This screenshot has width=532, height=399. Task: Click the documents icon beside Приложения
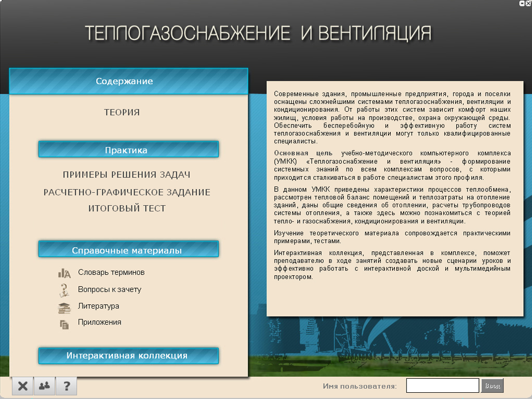click(x=64, y=324)
